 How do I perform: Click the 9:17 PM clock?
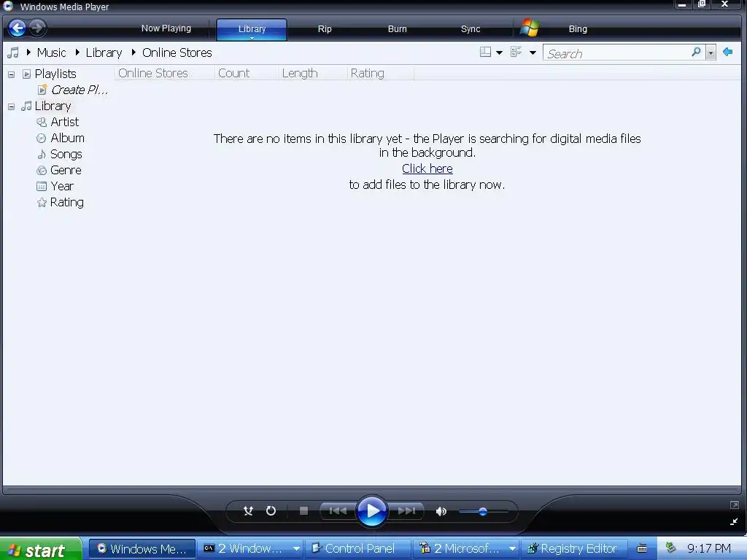click(x=708, y=548)
